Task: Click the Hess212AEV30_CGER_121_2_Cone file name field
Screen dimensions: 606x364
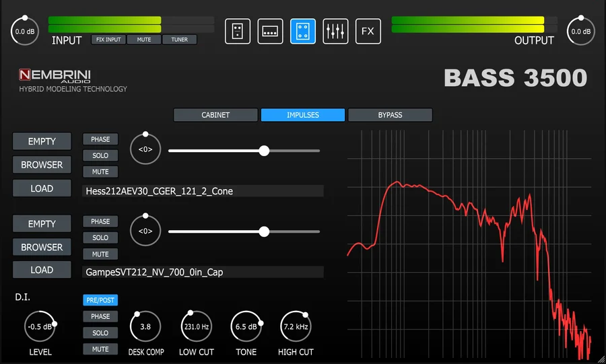Action: point(203,191)
